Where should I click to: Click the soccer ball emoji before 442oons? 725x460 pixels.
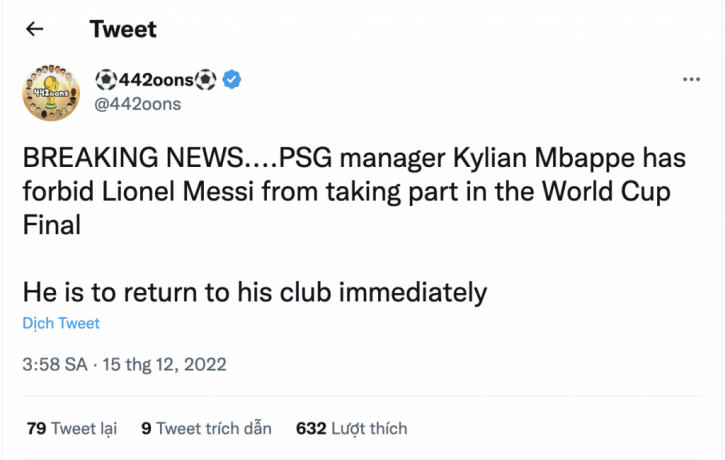[x=107, y=80]
